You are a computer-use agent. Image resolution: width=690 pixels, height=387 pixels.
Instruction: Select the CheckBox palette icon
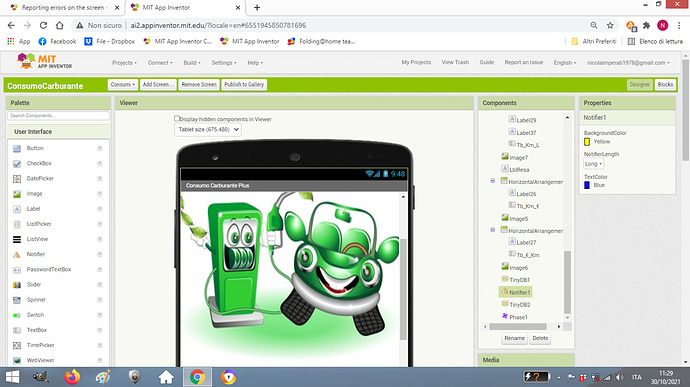coord(17,163)
